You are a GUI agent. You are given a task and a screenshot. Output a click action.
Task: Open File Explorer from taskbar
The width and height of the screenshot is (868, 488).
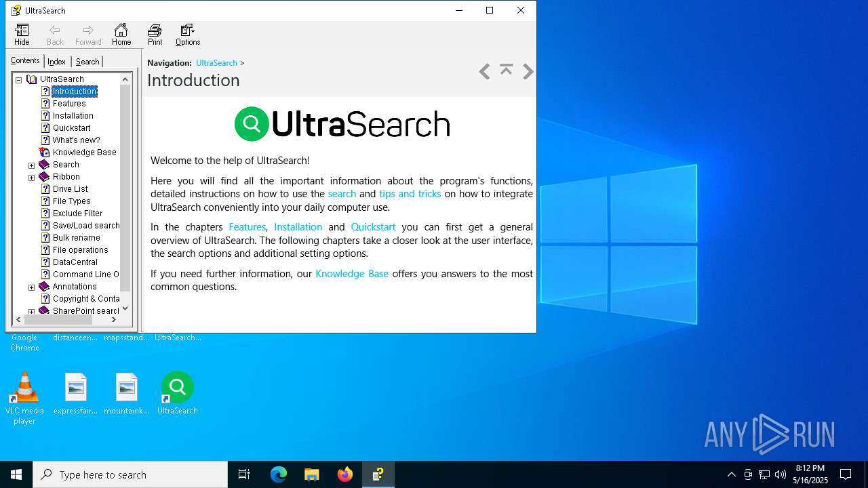pos(312,474)
